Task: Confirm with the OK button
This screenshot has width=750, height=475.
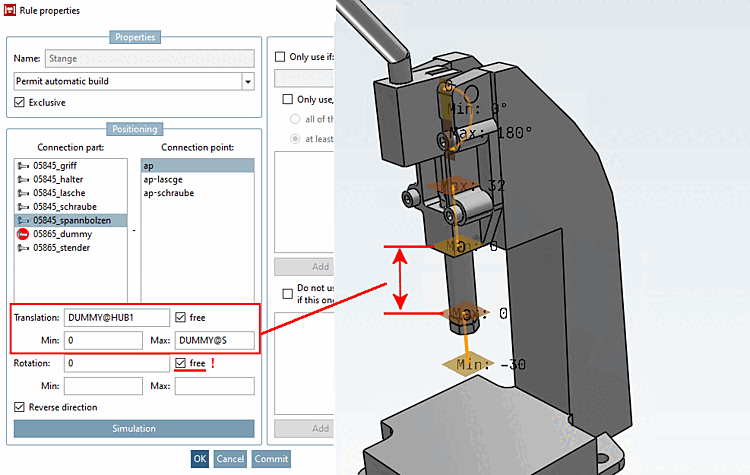Action: 200,459
